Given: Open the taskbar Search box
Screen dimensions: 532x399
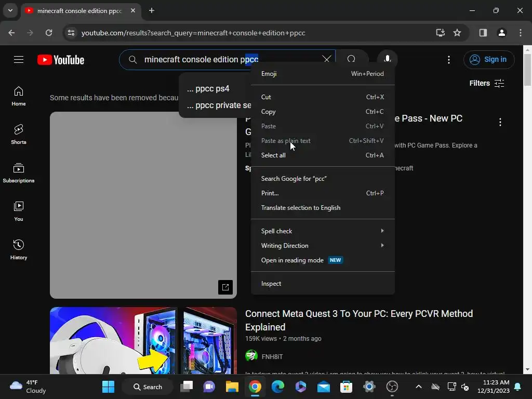Looking at the screenshot, I should [148, 387].
